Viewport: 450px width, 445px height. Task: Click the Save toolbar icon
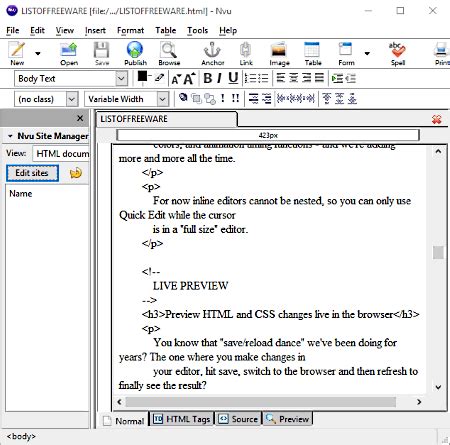[x=102, y=53]
